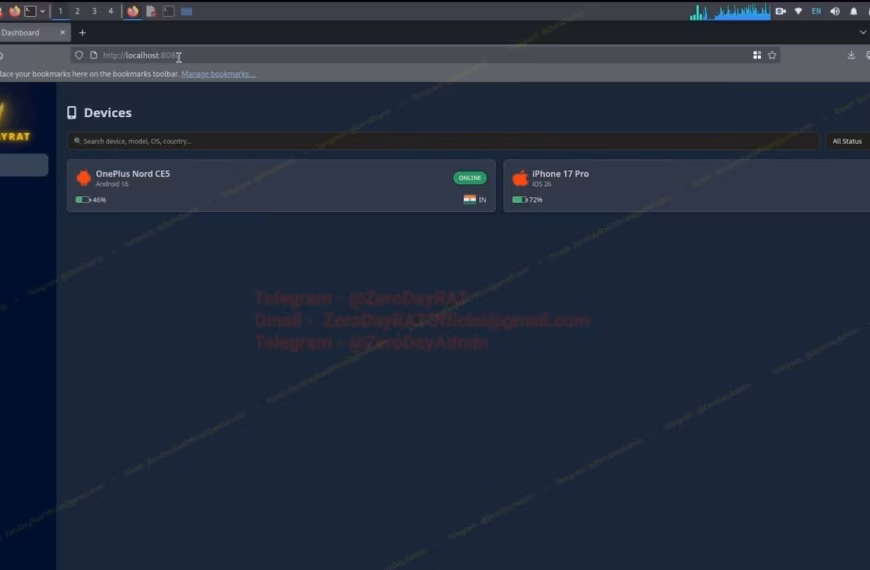Open the EN keyboard layout indicator
This screenshot has height=570, width=870.
(816, 11)
